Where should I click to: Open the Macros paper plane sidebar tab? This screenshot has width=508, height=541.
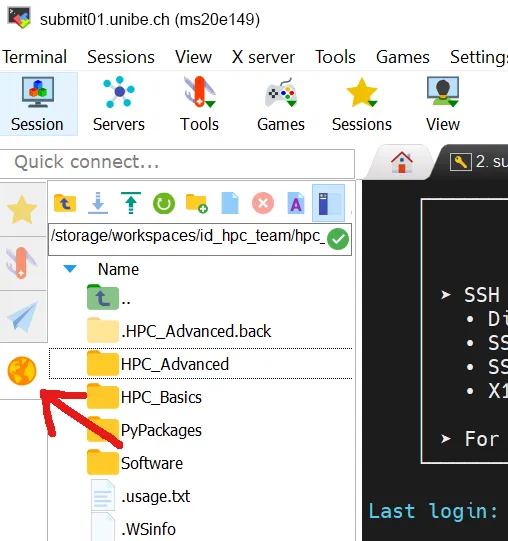point(22,317)
